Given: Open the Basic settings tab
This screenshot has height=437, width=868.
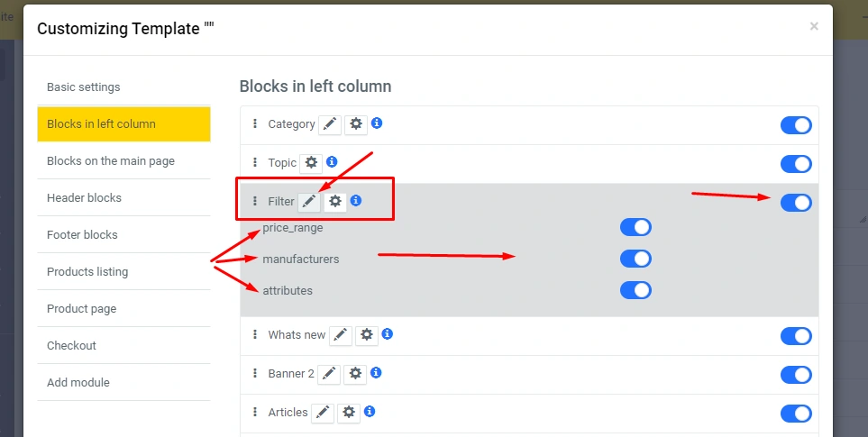Looking at the screenshot, I should coord(84,87).
